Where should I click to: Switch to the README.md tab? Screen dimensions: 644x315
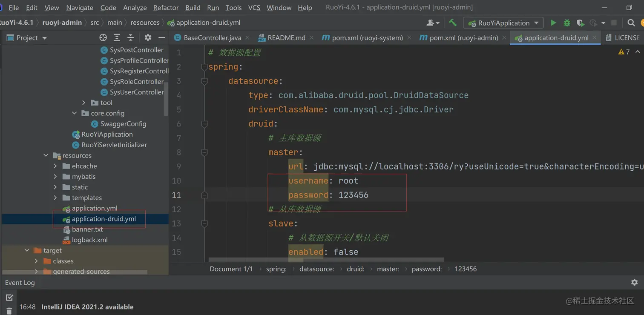click(x=286, y=37)
